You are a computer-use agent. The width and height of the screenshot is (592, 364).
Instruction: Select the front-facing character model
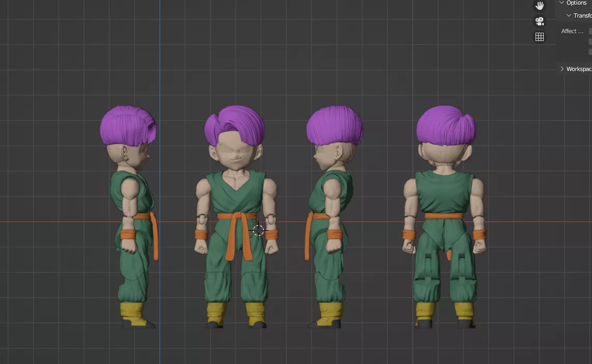(x=236, y=217)
